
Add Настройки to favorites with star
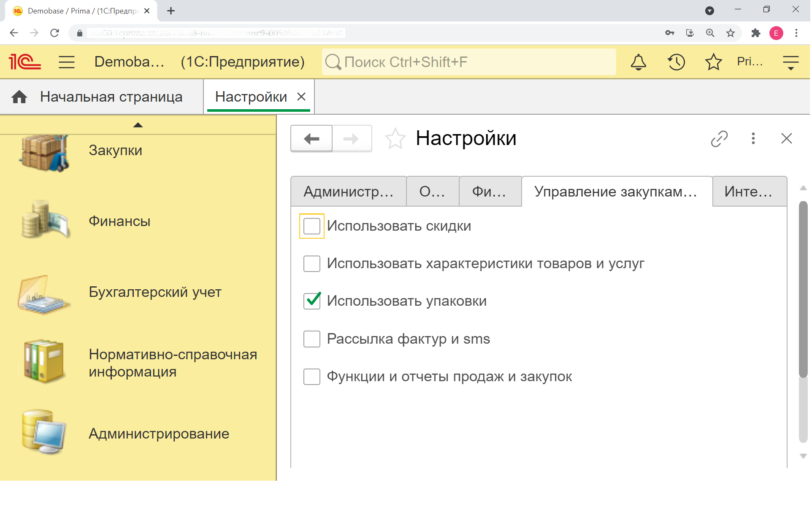[x=395, y=139]
